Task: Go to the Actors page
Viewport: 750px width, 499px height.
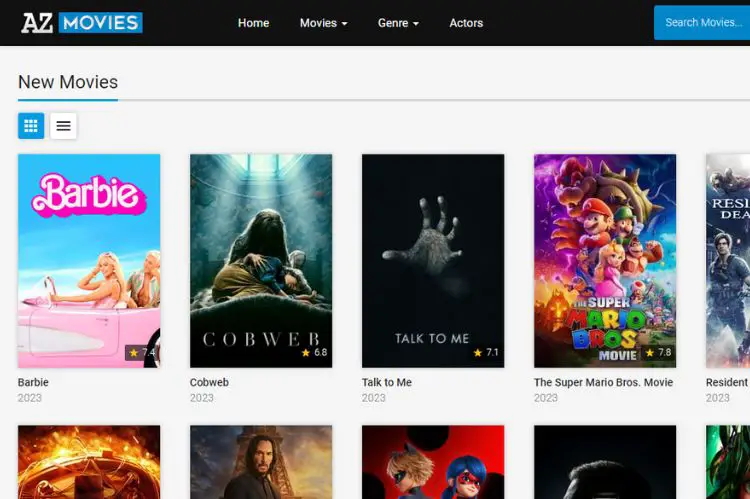Action: (466, 23)
